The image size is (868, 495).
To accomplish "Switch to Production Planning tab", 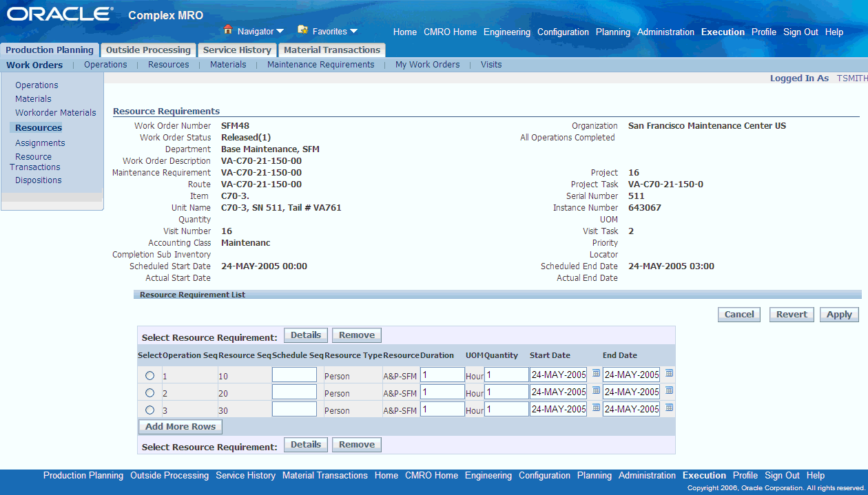I will 50,50.
